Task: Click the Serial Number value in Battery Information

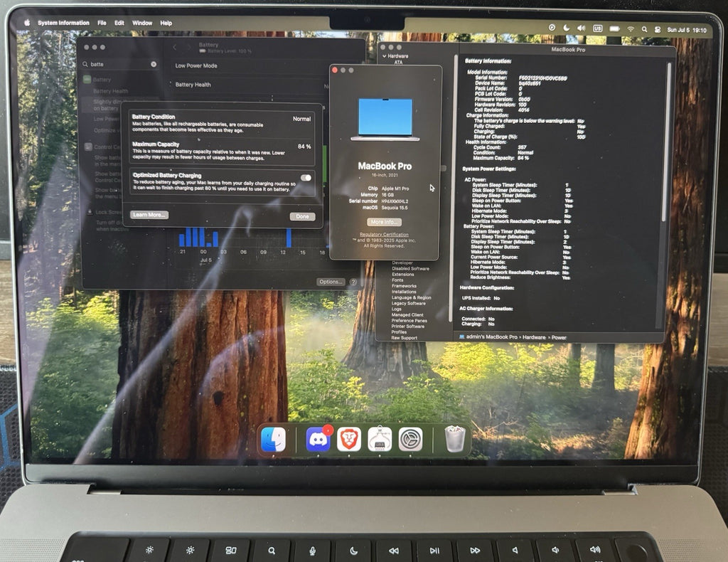Action: click(x=542, y=78)
